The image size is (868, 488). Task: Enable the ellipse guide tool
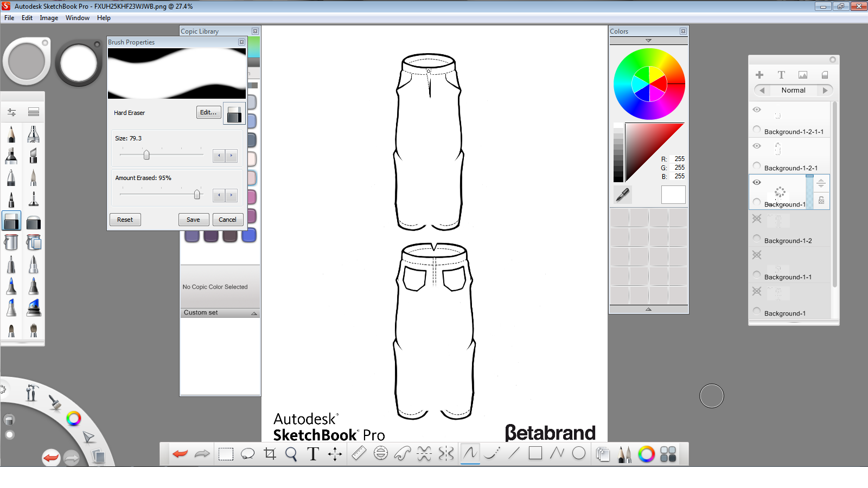point(381,453)
